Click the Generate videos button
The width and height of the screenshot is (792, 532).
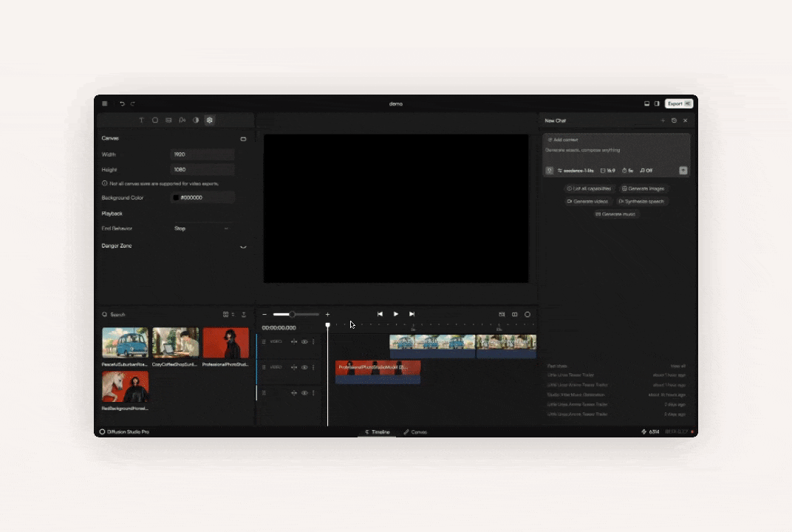click(587, 201)
